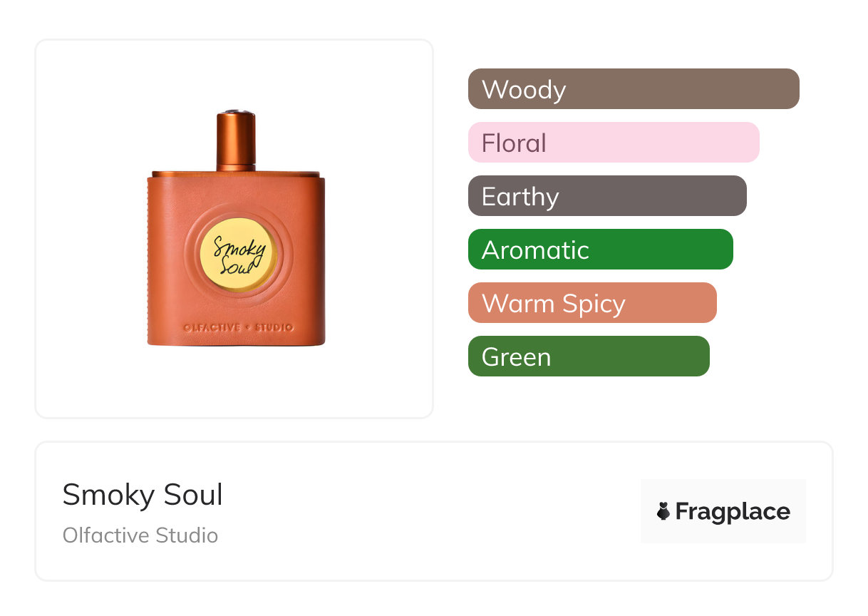
Task: Select the Earthy accord bar
Action: pyautogui.click(x=607, y=196)
